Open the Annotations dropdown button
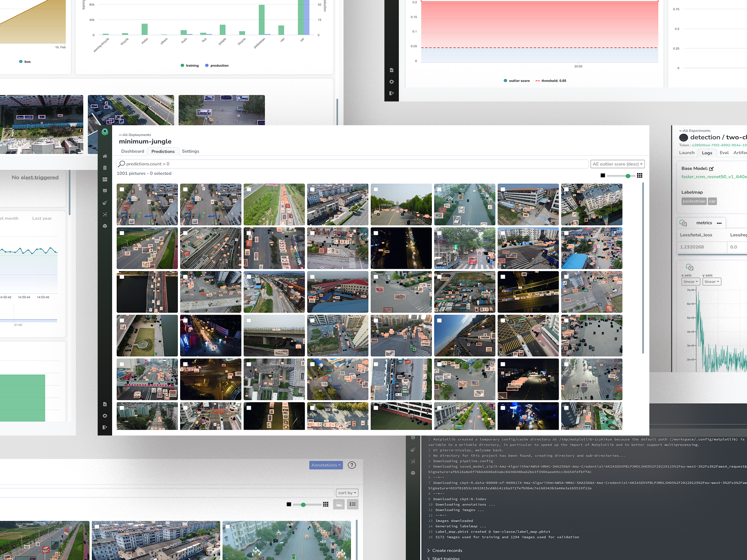The height and width of the screenshot is (560, 747). 326,465
